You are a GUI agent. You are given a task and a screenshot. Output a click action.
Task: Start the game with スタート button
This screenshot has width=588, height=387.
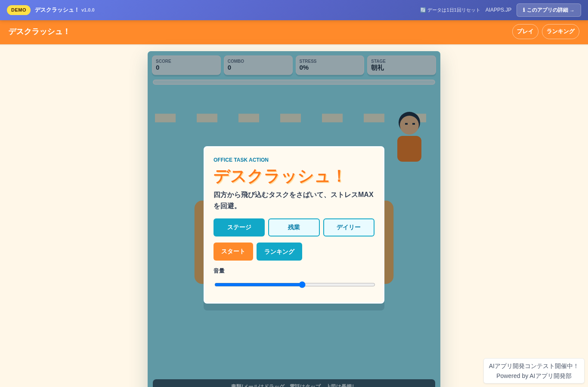(233, 252)
